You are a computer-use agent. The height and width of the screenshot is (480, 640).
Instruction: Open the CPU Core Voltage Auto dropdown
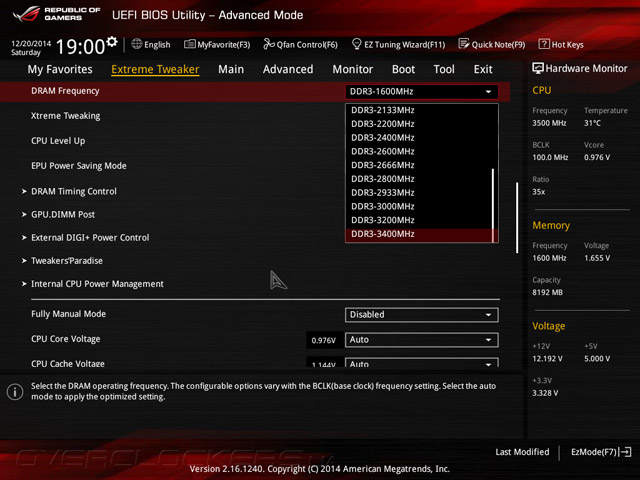422,340
